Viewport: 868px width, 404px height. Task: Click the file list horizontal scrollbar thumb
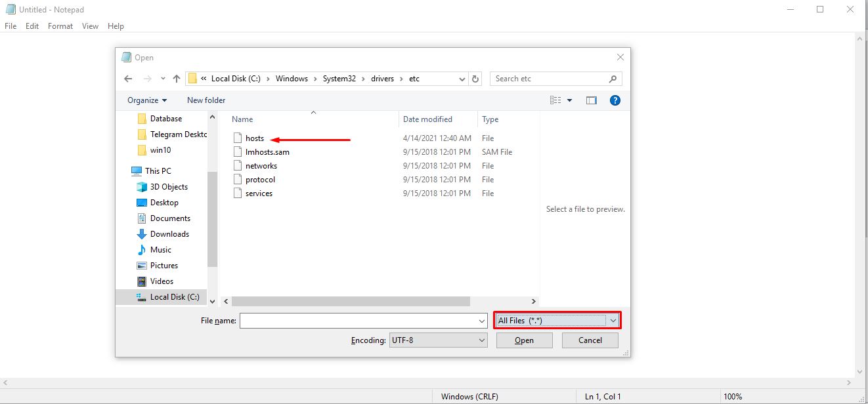pyautogui.click(x=351, y=301)
